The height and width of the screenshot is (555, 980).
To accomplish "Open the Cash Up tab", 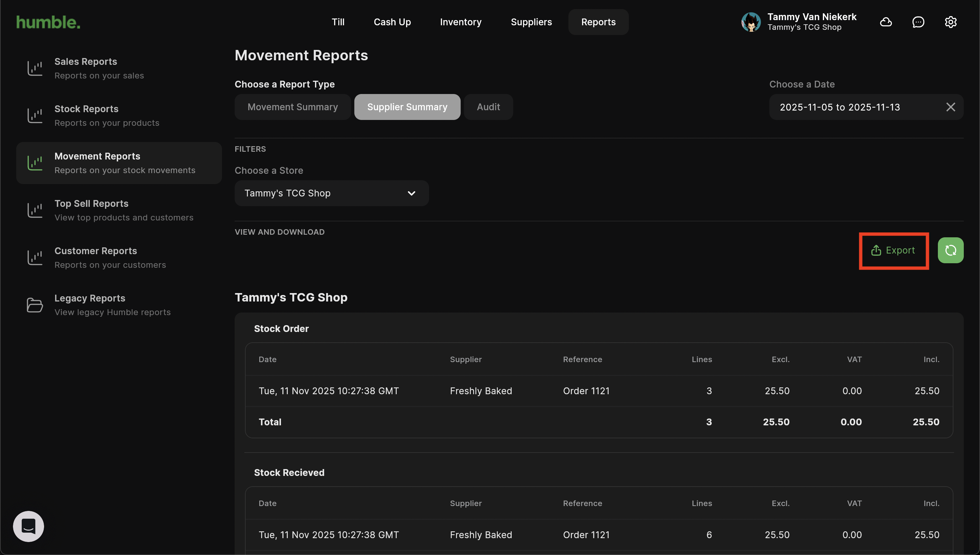I will [x=392, y=22].
